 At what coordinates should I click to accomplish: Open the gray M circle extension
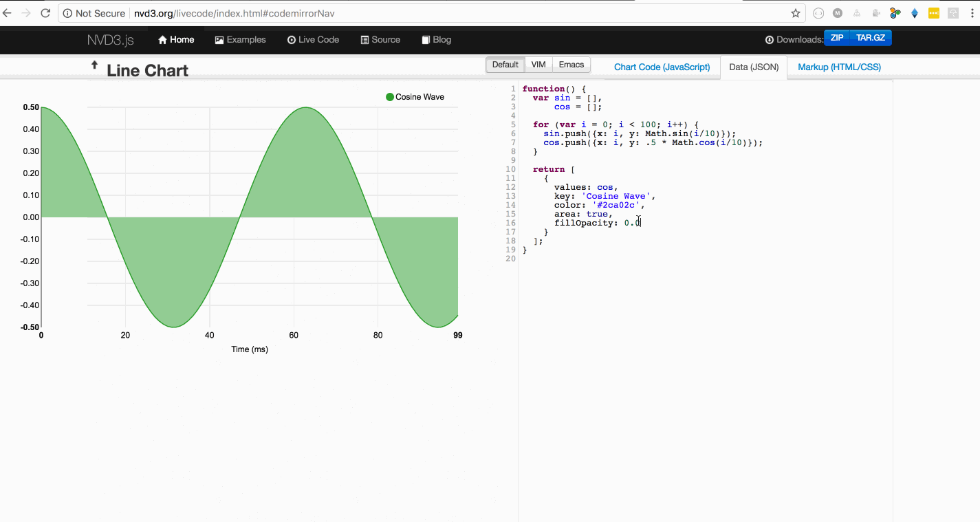pos(838,13)
